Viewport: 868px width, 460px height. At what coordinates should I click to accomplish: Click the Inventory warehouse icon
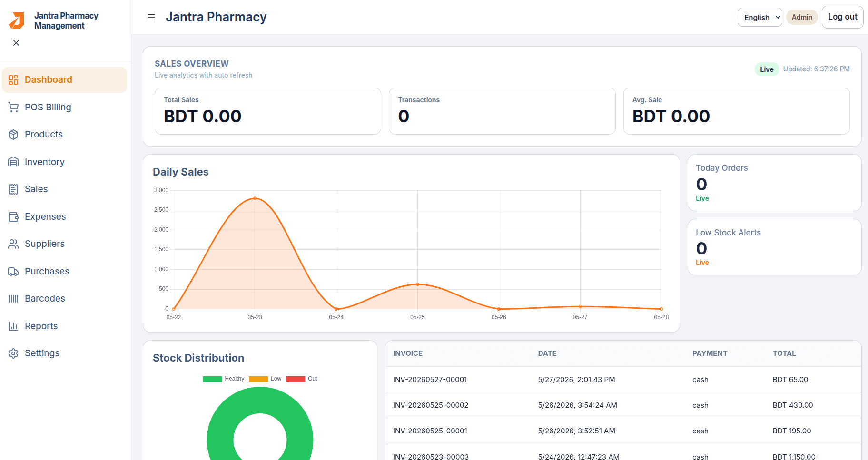point(13,162)
